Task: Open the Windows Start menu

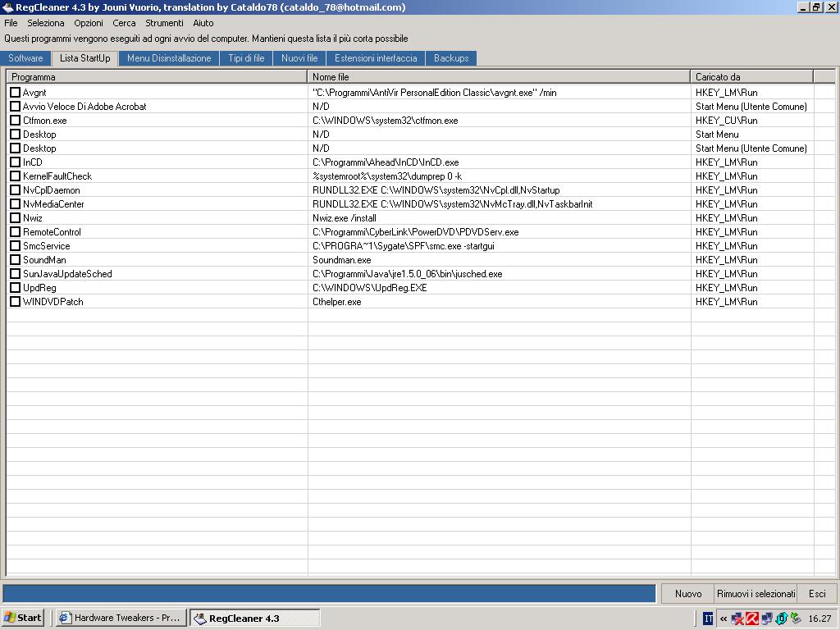Action: (x=22, y=618)
